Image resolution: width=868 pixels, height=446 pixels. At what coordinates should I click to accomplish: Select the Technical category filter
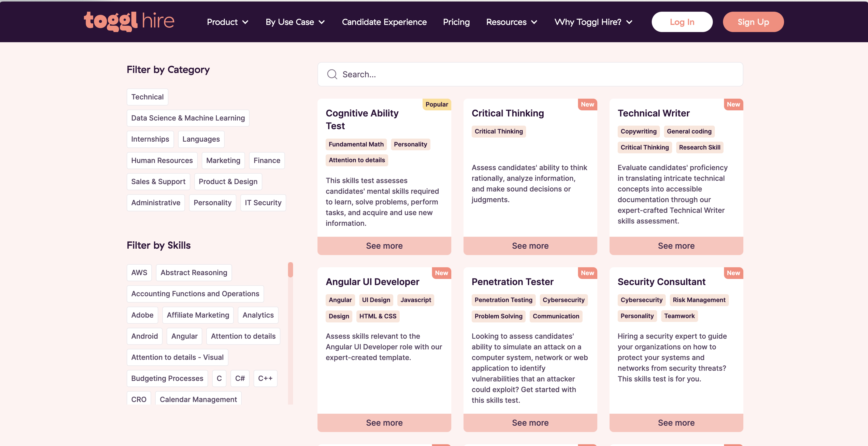point(147,96)
